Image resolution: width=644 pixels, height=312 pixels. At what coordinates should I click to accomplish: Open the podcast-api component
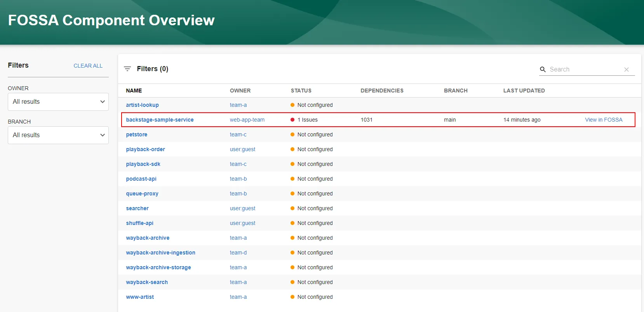click(141, 179)
